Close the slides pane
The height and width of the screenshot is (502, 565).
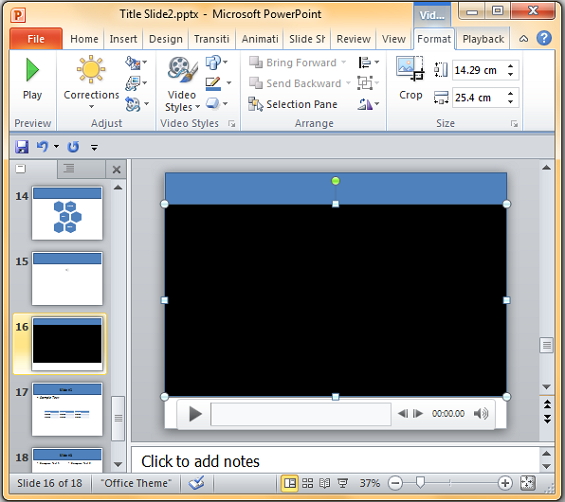click(116, 169)
